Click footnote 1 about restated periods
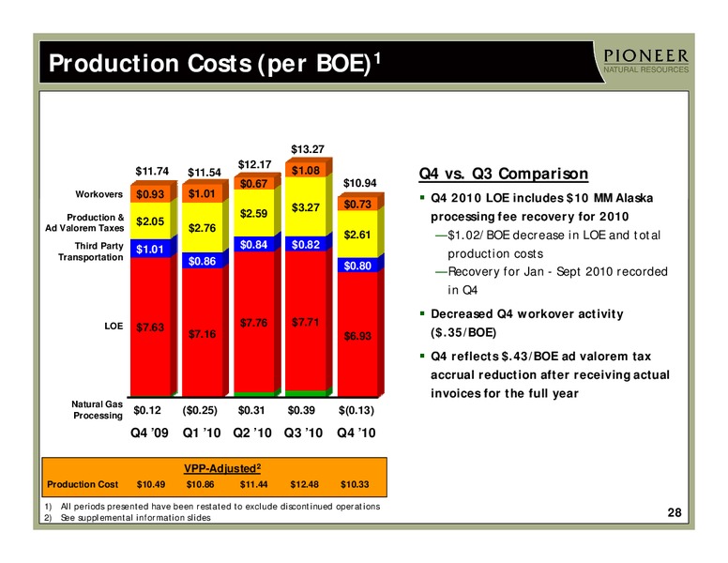Screen dimensions: 728x563 (212, 507)
